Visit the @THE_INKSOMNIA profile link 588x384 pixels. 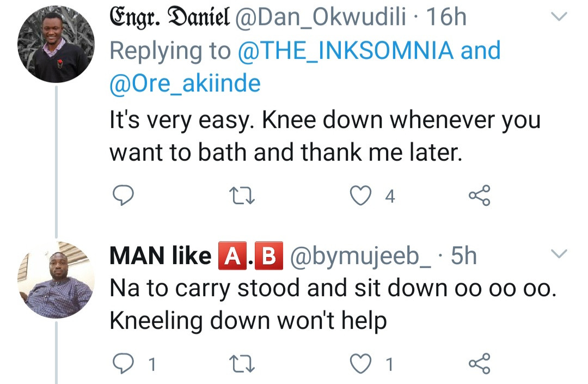tap(346, 51)
